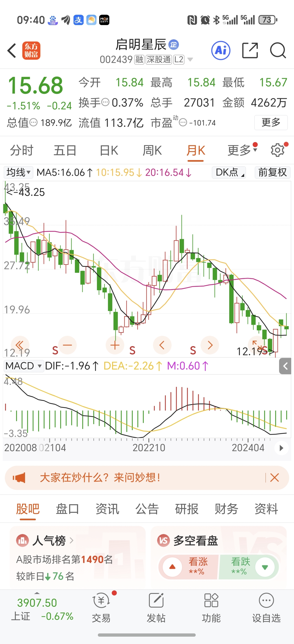
Task: Open the 公告 tab
Action: tap(147, 509)
